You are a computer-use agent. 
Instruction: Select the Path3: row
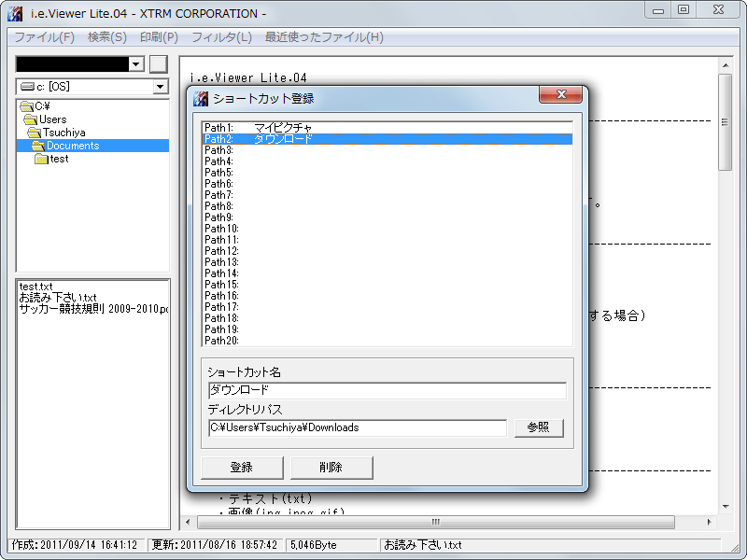coord(387,150)
